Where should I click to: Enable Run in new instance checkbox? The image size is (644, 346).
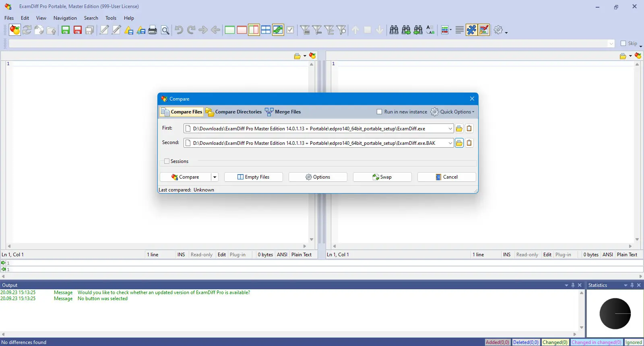(379, 112)
